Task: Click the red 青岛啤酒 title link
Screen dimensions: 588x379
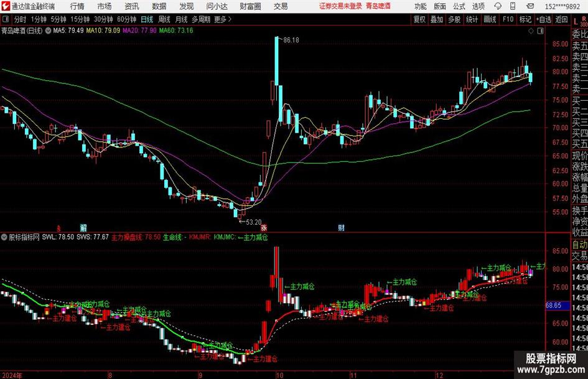Action: (x=378, y=6)
